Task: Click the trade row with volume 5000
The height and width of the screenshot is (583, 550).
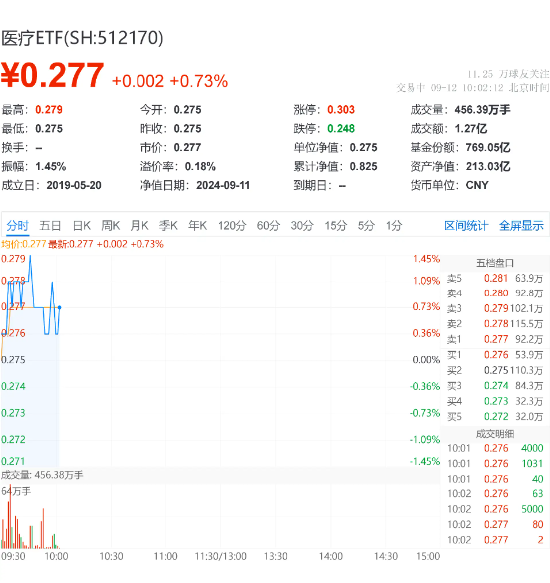Action: pos(495,509)
